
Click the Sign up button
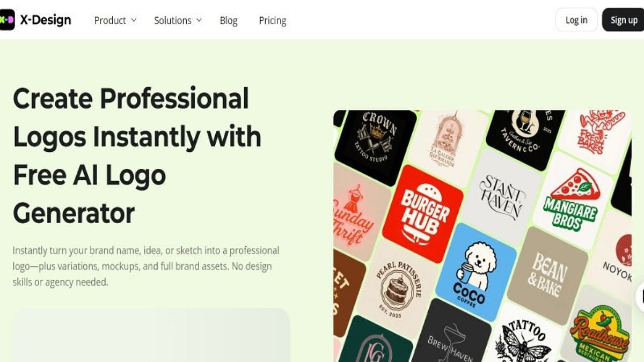coord(624,20)
